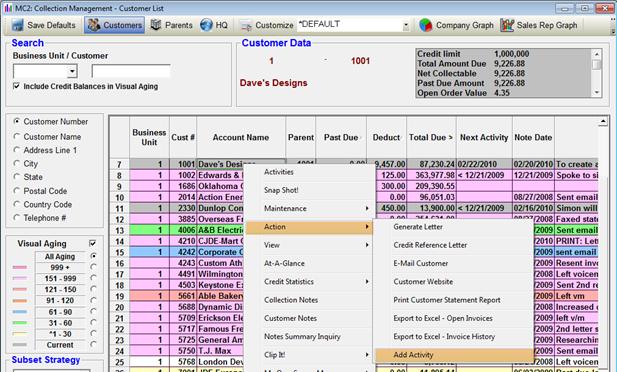This screenshot has width=617, height=372.
Task: Select Customer Website in submenu
Action: [x=423, y=281]
